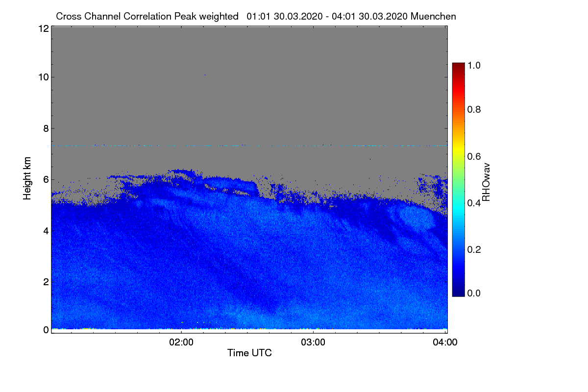Click the '0' height axis tick label
The width and height of the screenshot is (588, 392).
[46, 330]
